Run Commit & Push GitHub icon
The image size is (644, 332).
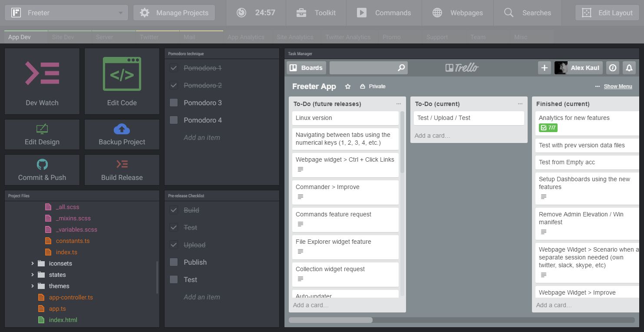pos(42,164)
